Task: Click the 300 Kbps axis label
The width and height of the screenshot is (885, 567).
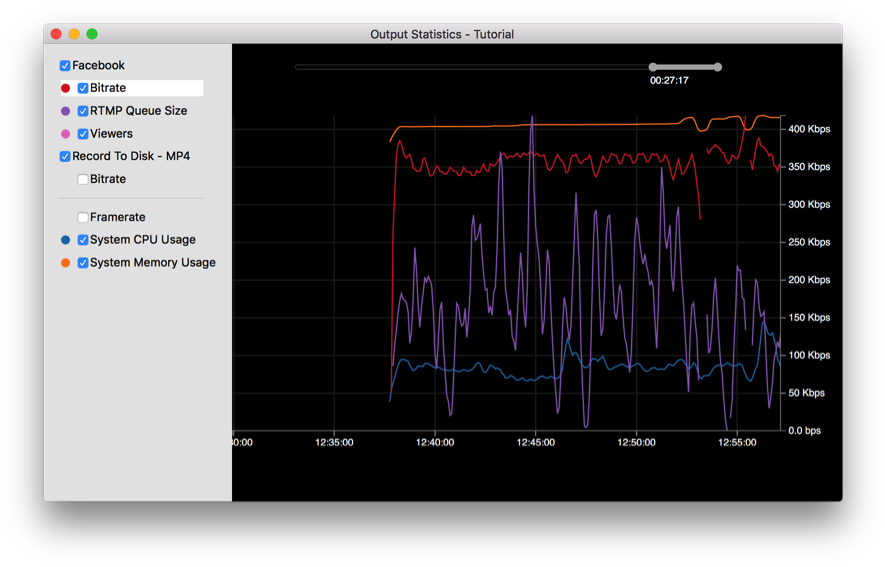Action: 809,205
